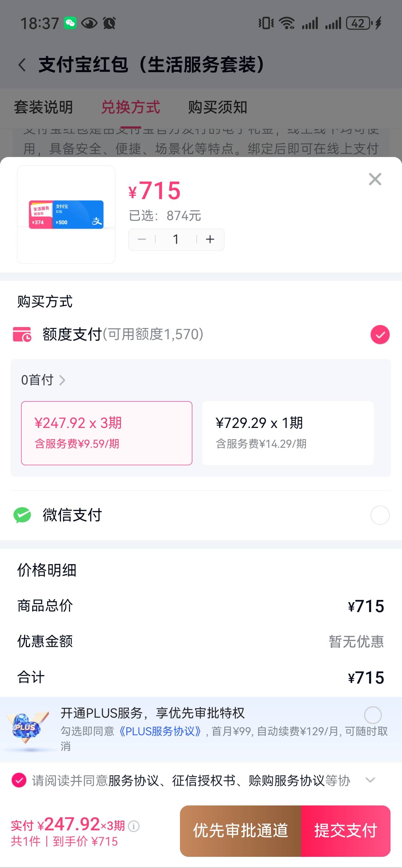Tap the 提交支付 button
402x868 pixels.
(346, 831)
